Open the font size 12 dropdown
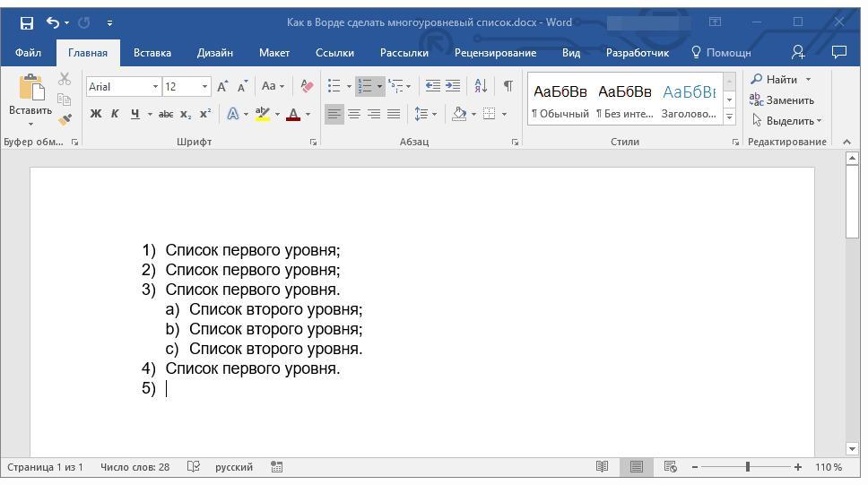The width and height of the screenshot is (868, 485). click(204, 87)
